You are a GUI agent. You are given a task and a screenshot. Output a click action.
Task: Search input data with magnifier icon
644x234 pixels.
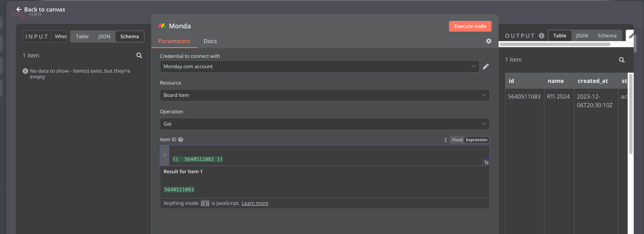(x=139, y=55)
